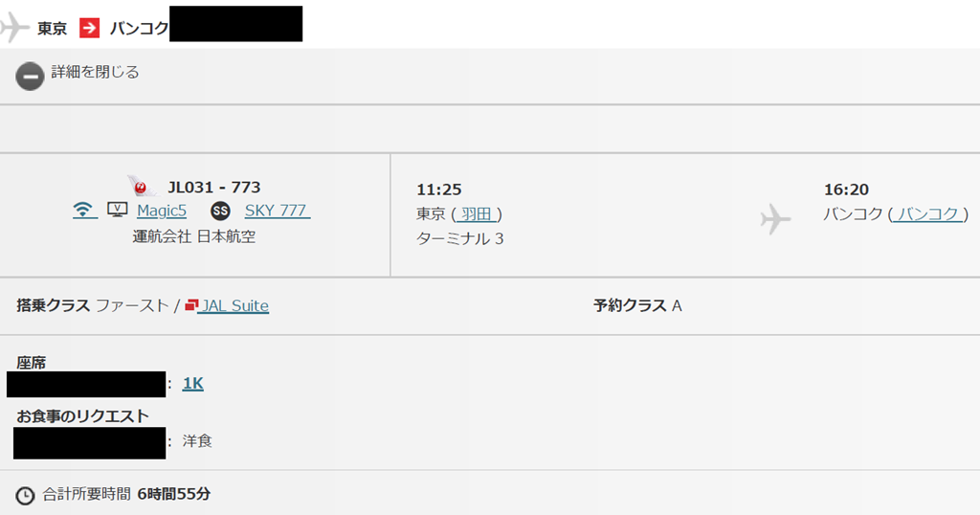Click the SS seat type badge icon
Image resolution: width=980 pixels, height=515 pixels.
click(220, 212)
